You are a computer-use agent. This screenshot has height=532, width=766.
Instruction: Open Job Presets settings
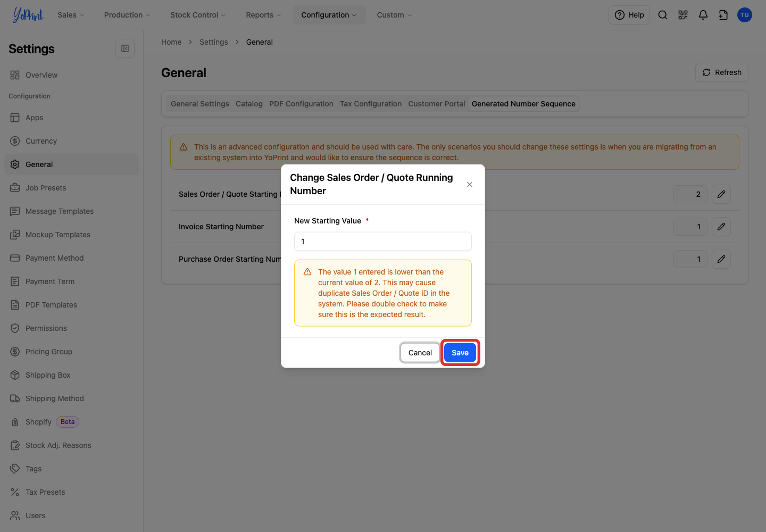(71, 188)
